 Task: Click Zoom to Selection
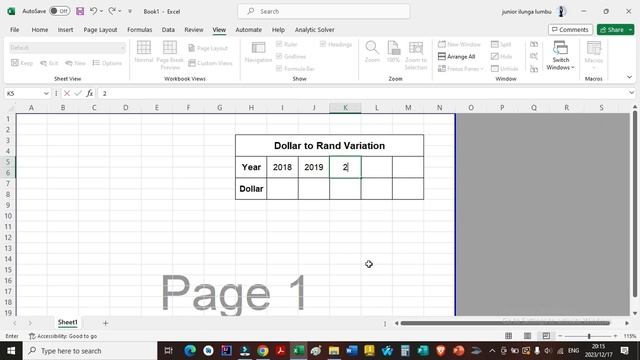[416, 55]
